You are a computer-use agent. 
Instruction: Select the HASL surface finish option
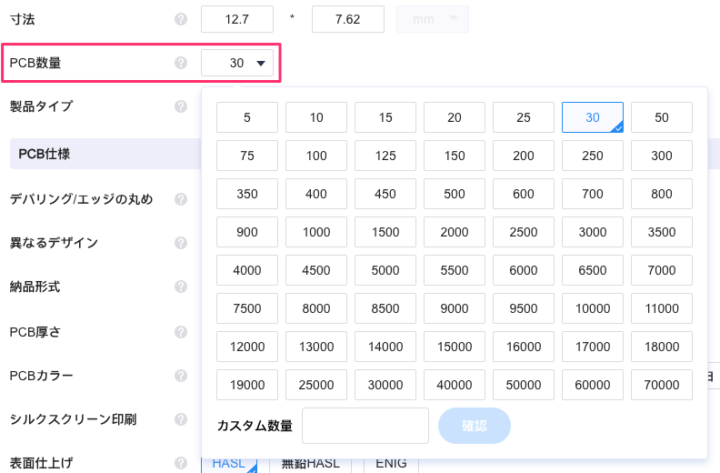(x=229, y=464)
